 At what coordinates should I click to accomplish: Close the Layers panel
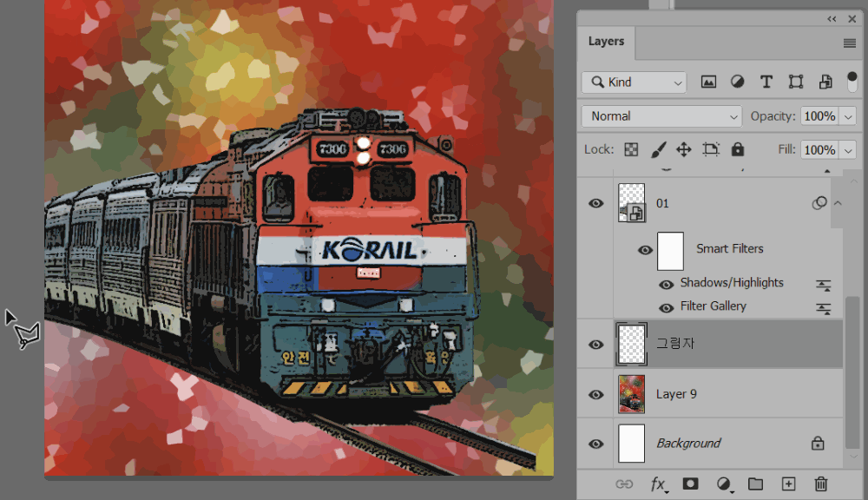click(x=852, y=19)
